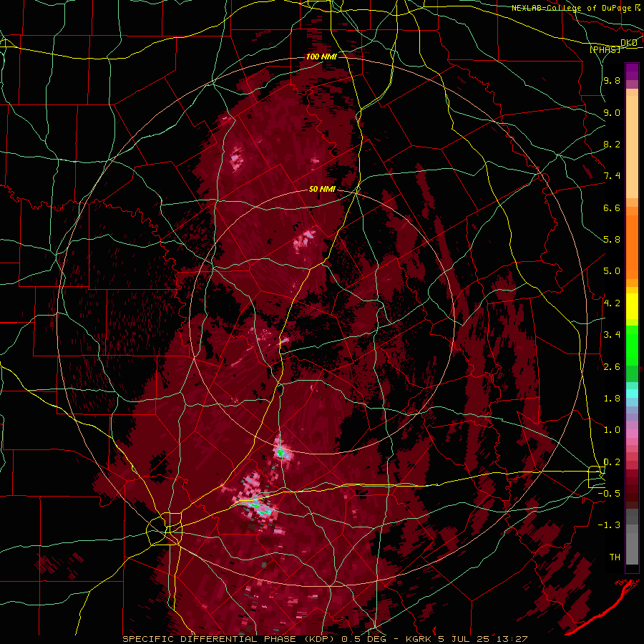Image resolution: width=644 pixels, height=644 pixels.
Task: Click the yellow segment of the color bar
Action: (x=632, y=306)
